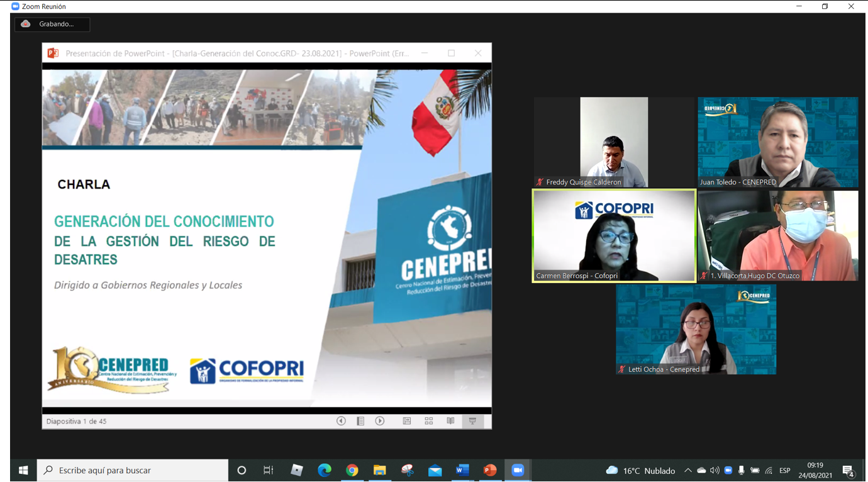Select Freddy Quispe Calderon video tile
This screenshot has width=868, height=482.
point(614,142)
